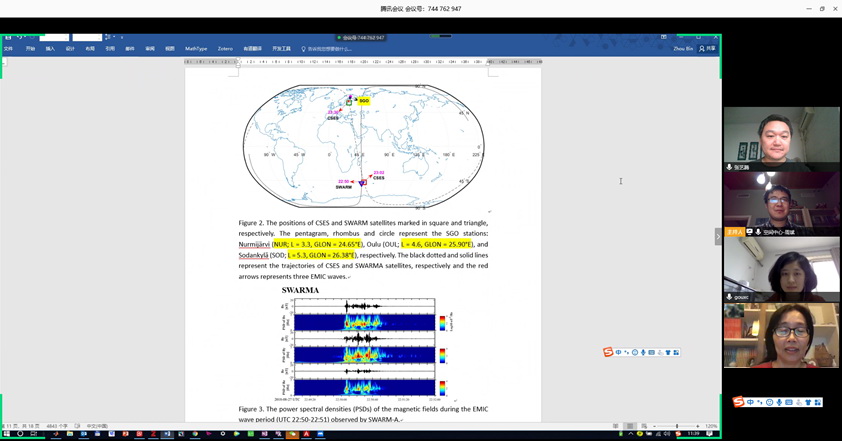Switch to the 引用 (References) ribbon tab

[110, 49]
